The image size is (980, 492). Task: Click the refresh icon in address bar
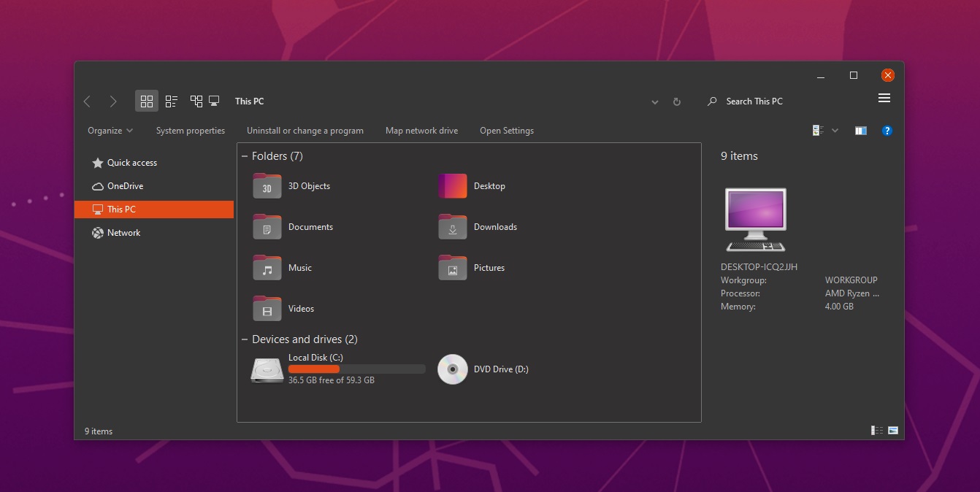click(676, 101)
